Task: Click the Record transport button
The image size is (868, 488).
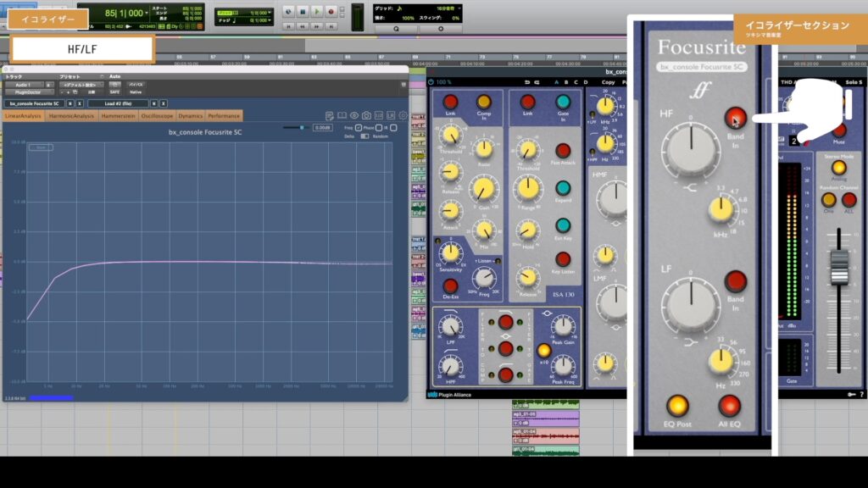Action: 331,11
